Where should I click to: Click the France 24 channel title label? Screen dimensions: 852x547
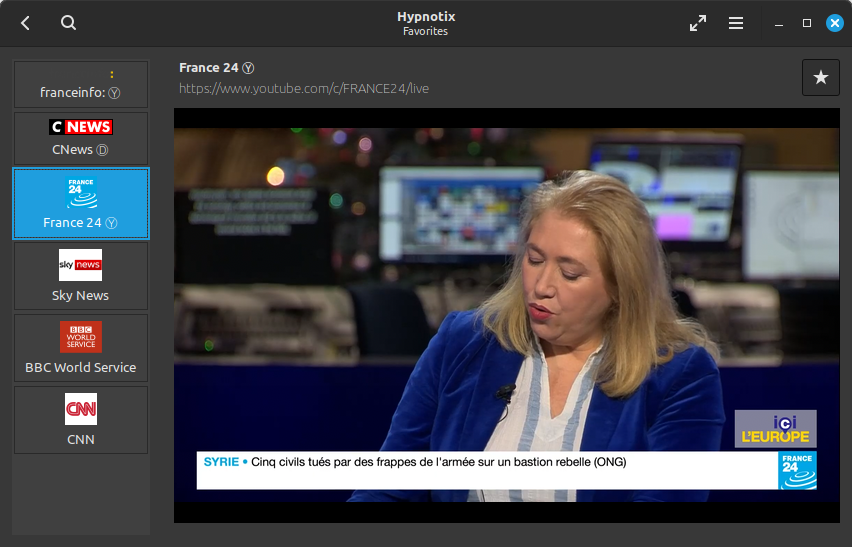coord(209,68)
